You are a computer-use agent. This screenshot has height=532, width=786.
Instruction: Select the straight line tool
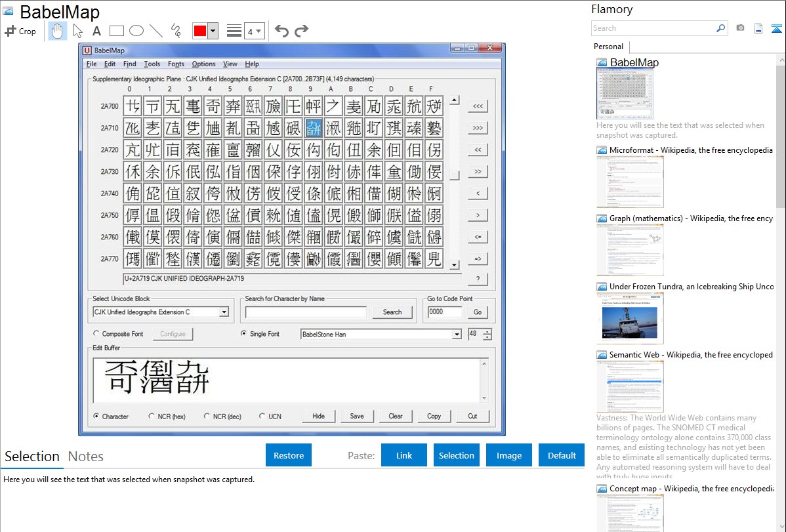(156, 31)
